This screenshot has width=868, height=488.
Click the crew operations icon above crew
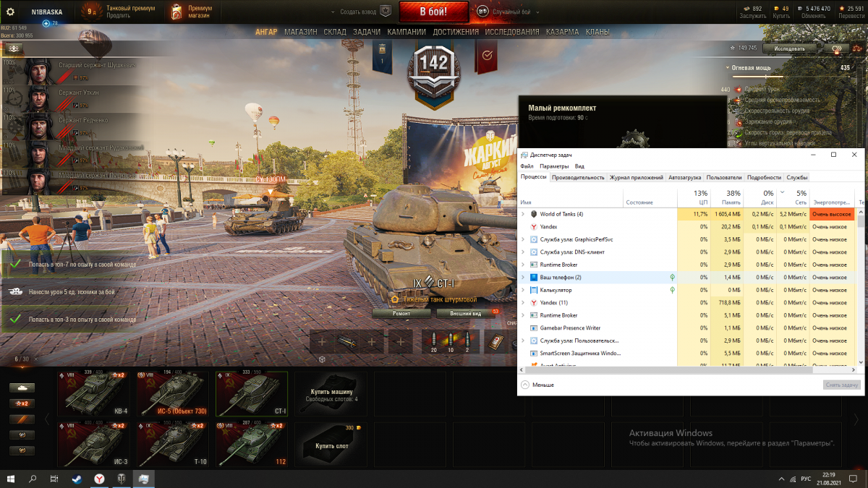(14, 48)
